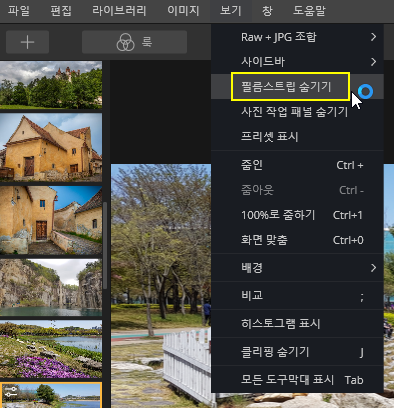The image size is (394, 408).
Task: Click adjustments icon on selected thumbnail
Action: click(11, 392)
